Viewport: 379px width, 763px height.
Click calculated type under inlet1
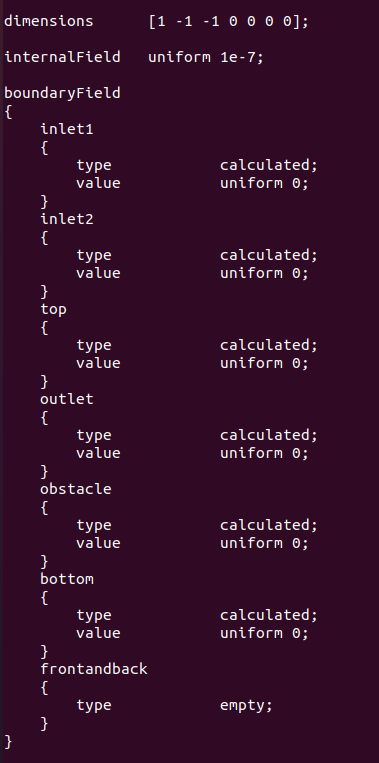click(269, 165)
